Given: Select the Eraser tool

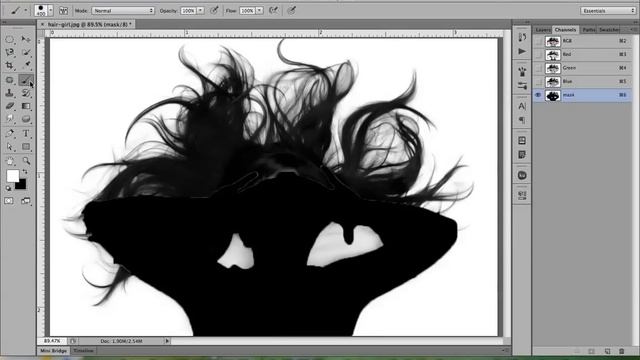Looking at the screenshot, I should point(9,106).
